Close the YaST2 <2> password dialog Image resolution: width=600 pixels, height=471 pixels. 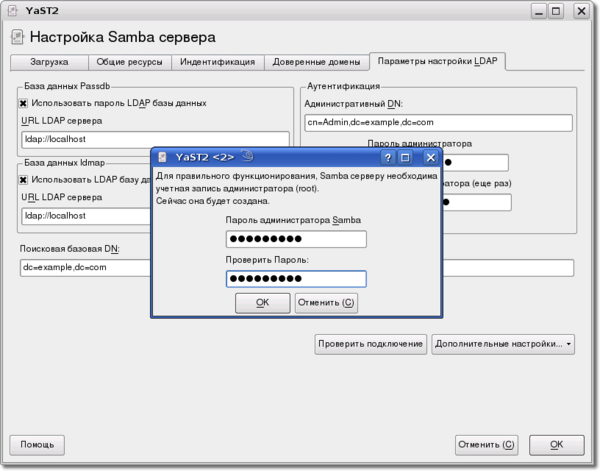[x=430, y=157]
